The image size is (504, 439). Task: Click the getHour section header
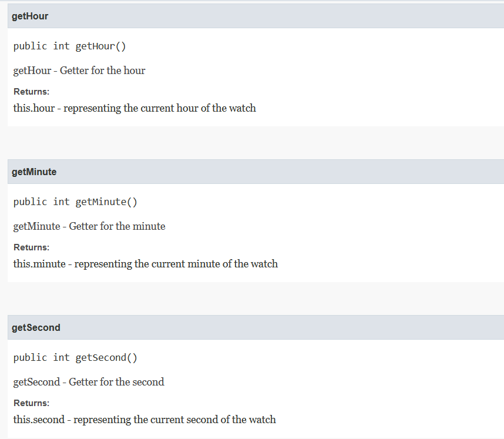(256, 16)
